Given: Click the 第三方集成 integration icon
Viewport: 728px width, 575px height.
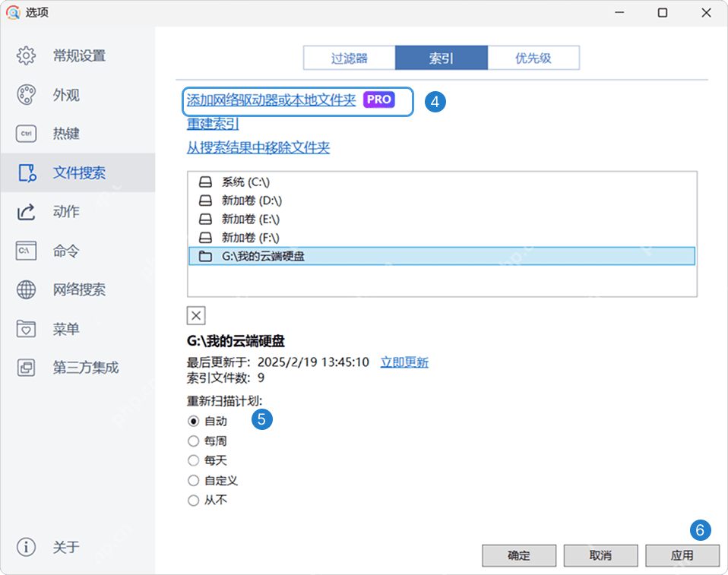Looking at the screenshot, I should 26,368.
